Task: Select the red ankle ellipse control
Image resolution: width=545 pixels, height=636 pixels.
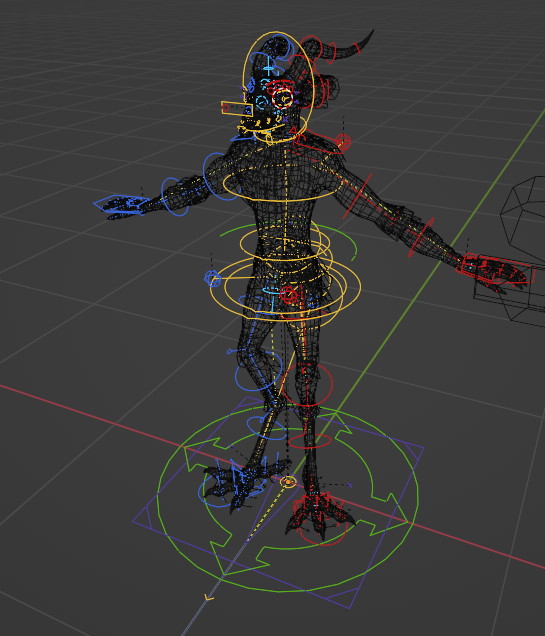Action: pyautogui.click(x=310, y=441)
